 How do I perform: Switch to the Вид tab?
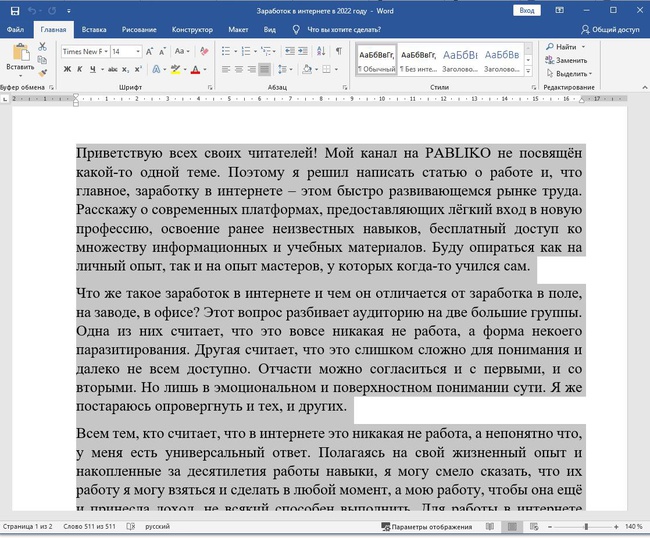coord(269,29)
